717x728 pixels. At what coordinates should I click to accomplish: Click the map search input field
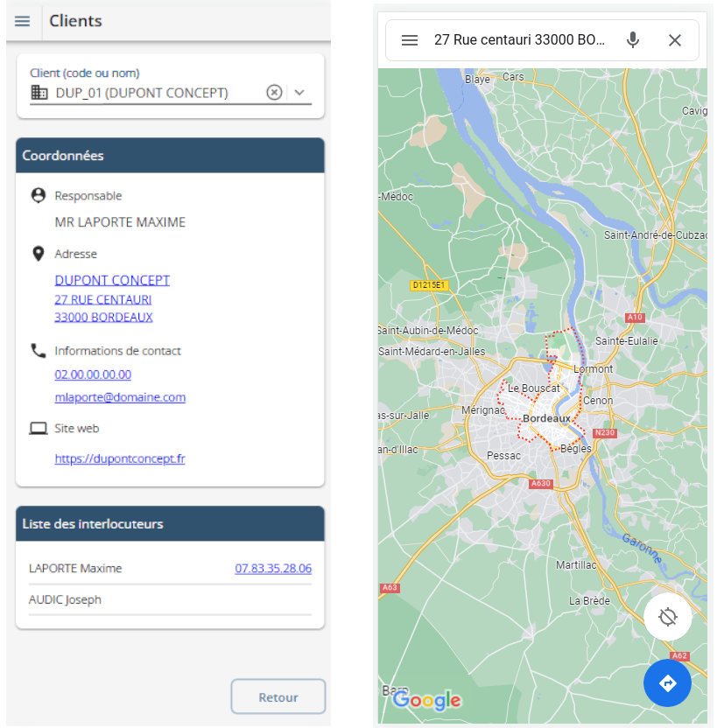coord(517,39)
